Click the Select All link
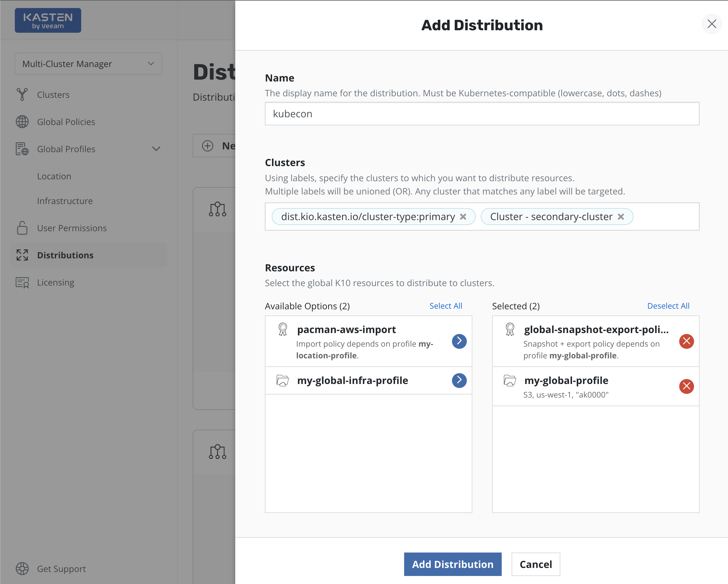This screenshot has height=584, width=728. [x=446, y=306]
